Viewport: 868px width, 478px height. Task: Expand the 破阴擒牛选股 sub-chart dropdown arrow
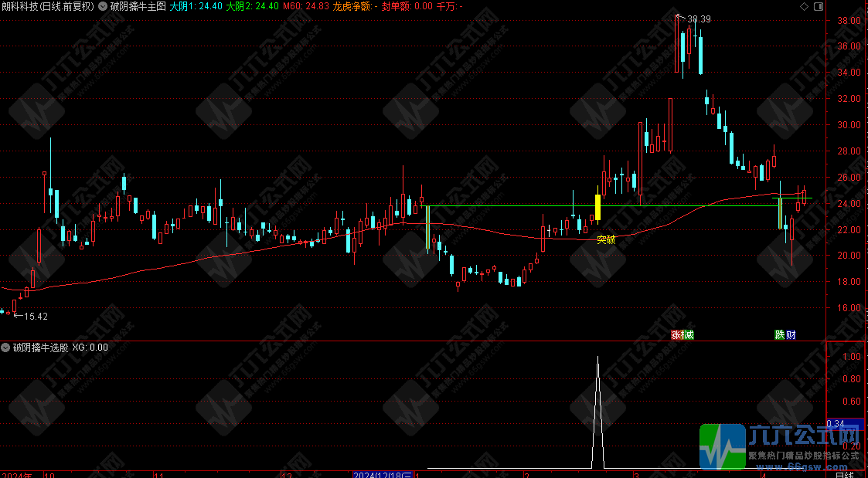[x=6, y=347]
